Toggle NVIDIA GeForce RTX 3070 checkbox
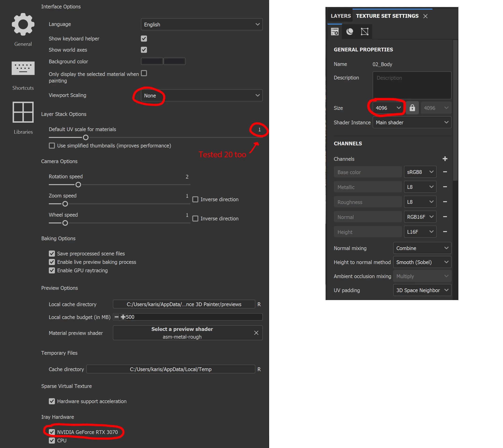 click(x=52, y=432)
